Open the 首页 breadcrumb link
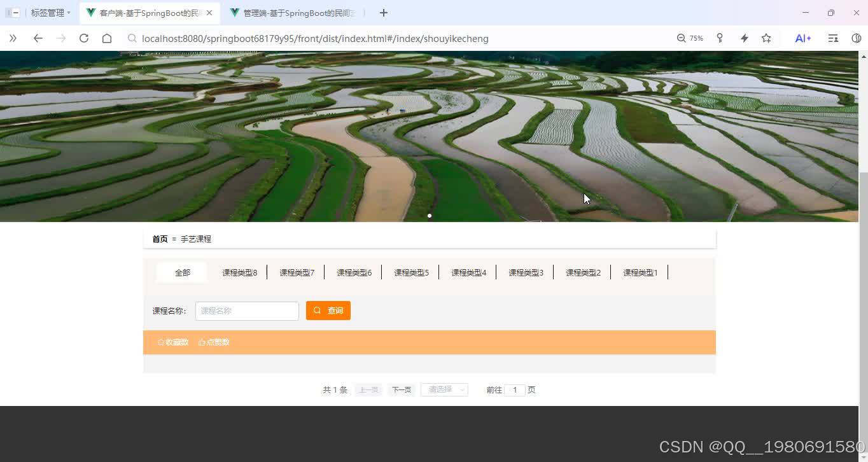This screenshot has height=462, width=868. click(160, 239)
